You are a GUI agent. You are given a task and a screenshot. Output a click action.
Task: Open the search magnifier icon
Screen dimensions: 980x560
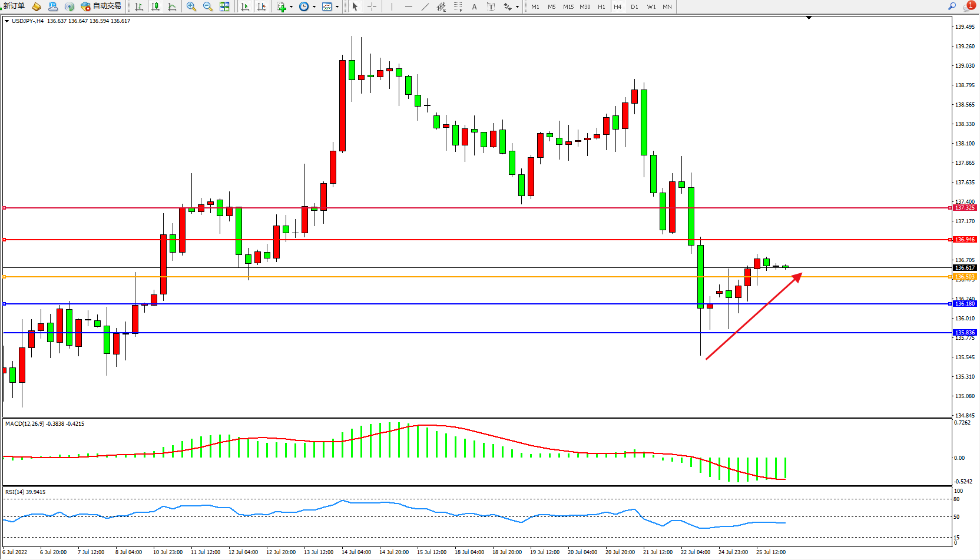click(952, 6)
